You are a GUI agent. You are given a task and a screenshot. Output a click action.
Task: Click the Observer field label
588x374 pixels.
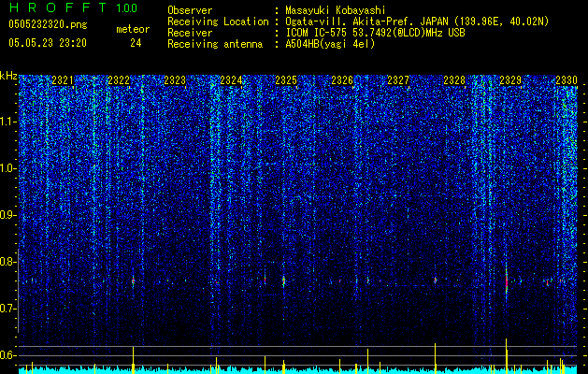190,10
